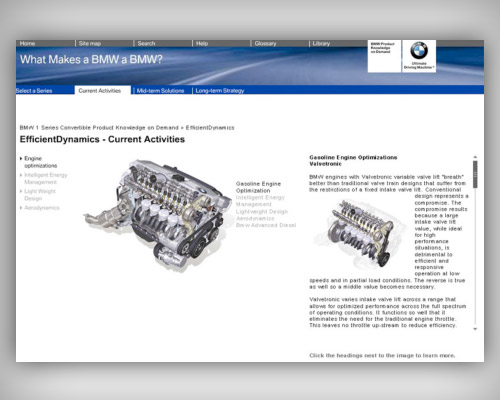Open the Home menu item
This screenshot has width=500, height=400.
pos(27,43)
